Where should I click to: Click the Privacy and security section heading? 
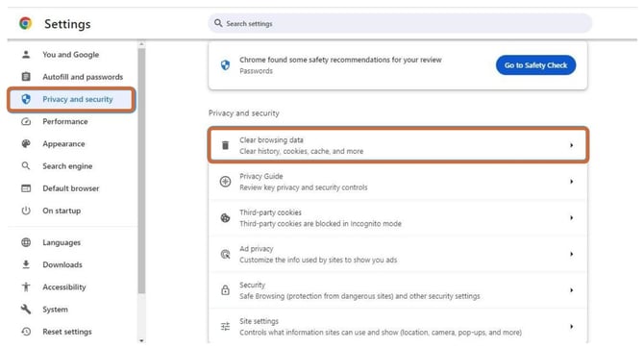pyautogui.click(x=243, y=113)
